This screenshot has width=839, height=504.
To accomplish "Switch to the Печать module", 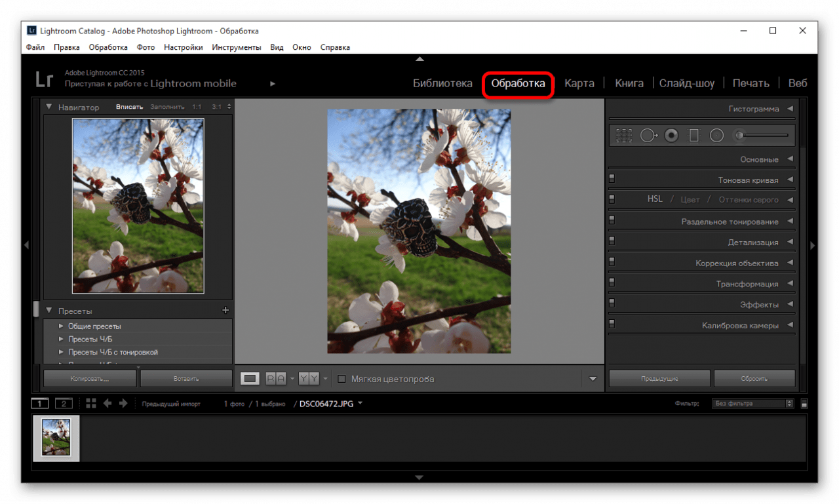I will [751, 83].
